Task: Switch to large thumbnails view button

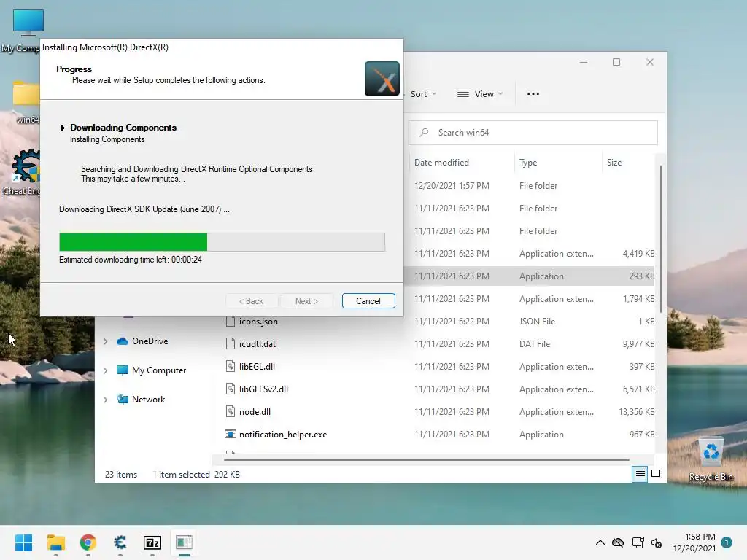Action: (656, 474)
